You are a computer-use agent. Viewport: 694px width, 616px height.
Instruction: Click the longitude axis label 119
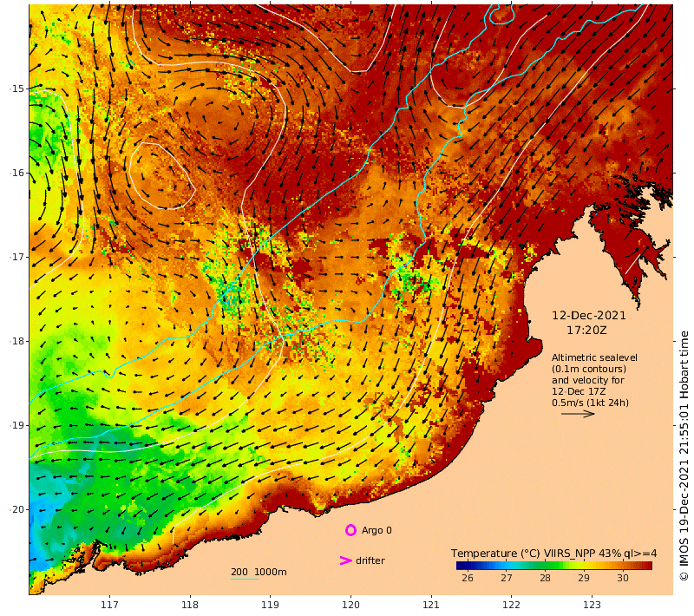click(270, 605)
